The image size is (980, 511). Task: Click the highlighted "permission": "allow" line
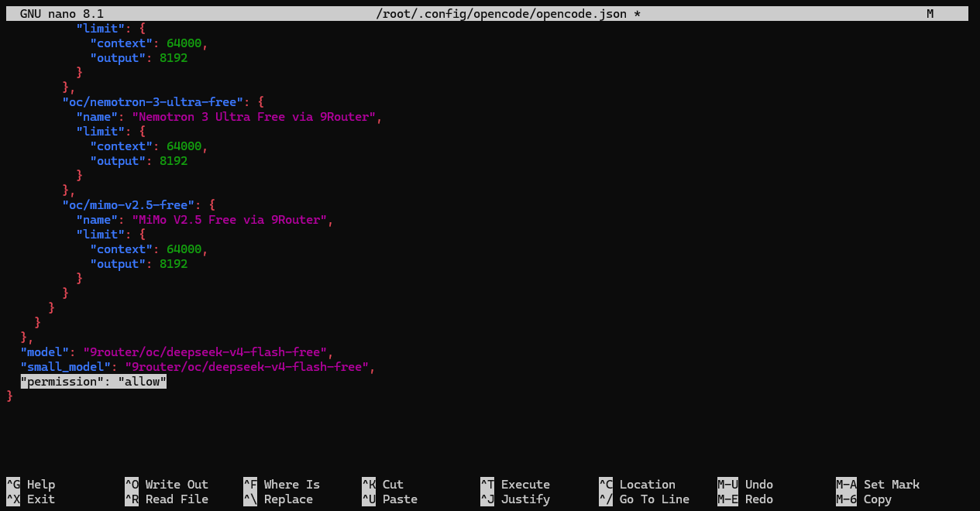[x=94, y=382]
